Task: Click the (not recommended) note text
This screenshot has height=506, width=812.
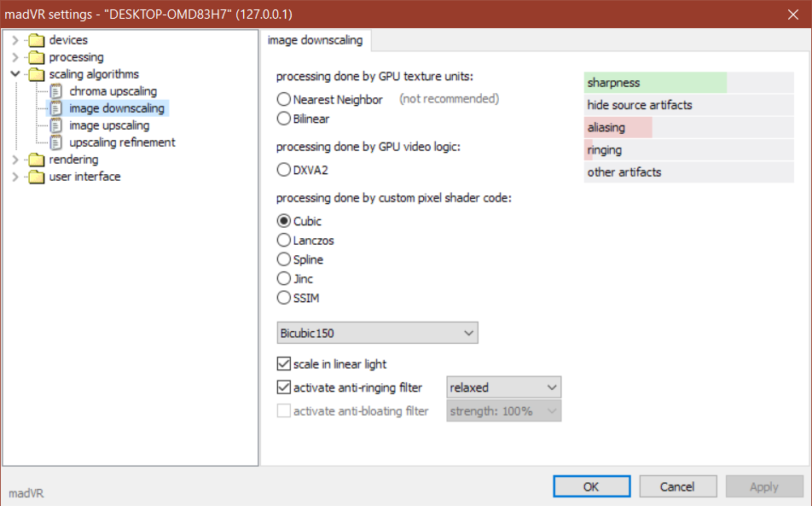Action: [x=449, y=98]
